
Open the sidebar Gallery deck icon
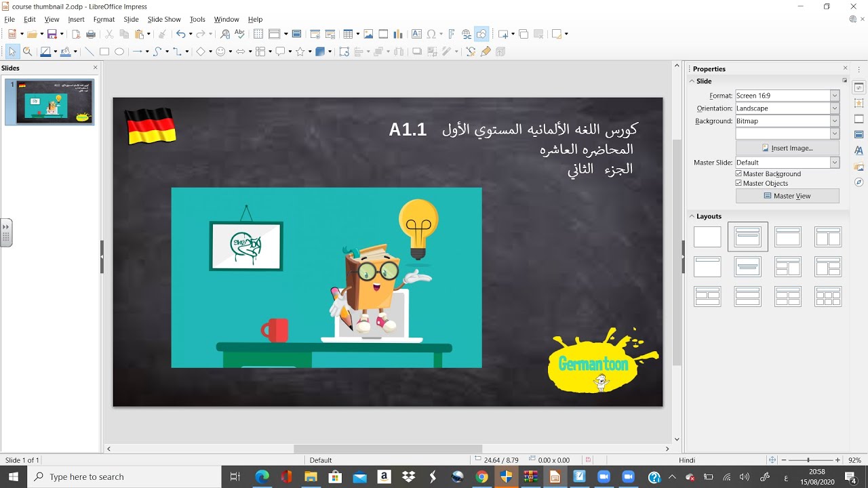pyautogui.click(x=859, y=167)
